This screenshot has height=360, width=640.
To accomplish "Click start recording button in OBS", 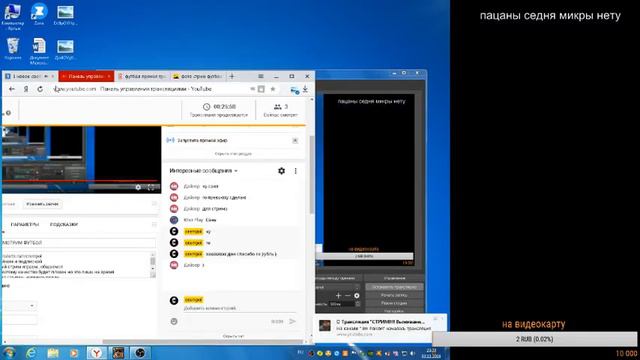I will coord(394,295).
